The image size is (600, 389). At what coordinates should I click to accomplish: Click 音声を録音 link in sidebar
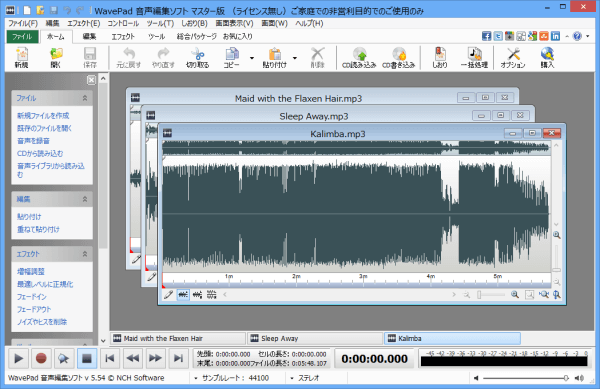tap(33, 141)
